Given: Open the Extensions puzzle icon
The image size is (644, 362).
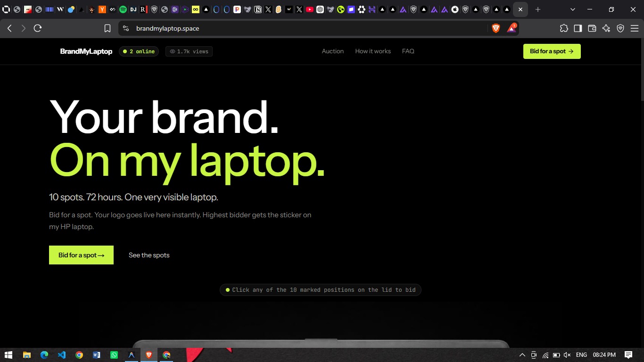Looking at the screenshot, I should point(564,28).
